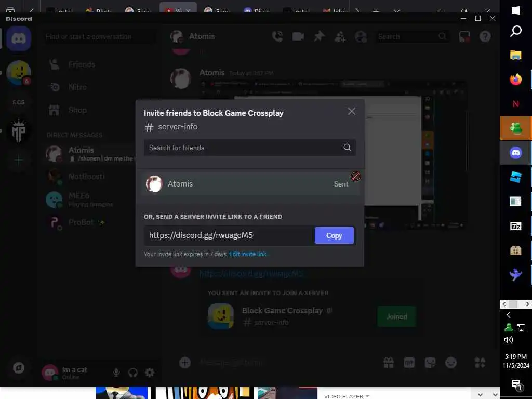
Task: Open the Discord inbox icon
Action: click(464, 36)
